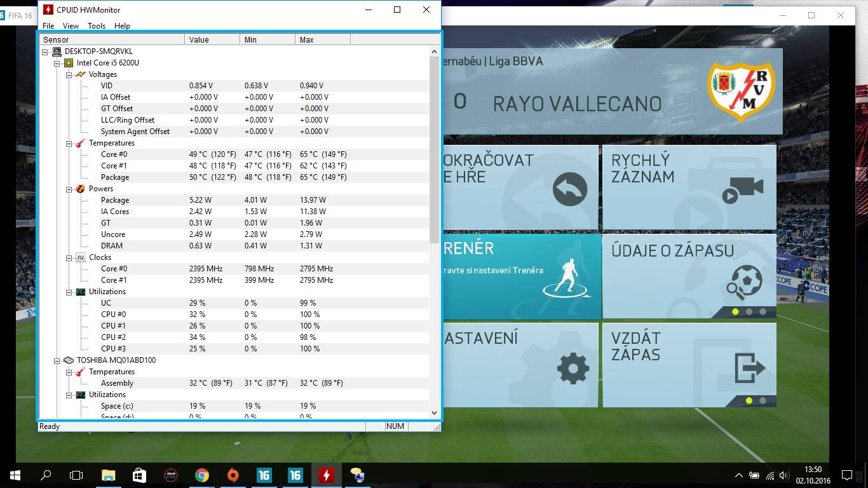Click the HWMonitor title bar lightning icon
The image size is (868, 488).
[x=48, y=10]
